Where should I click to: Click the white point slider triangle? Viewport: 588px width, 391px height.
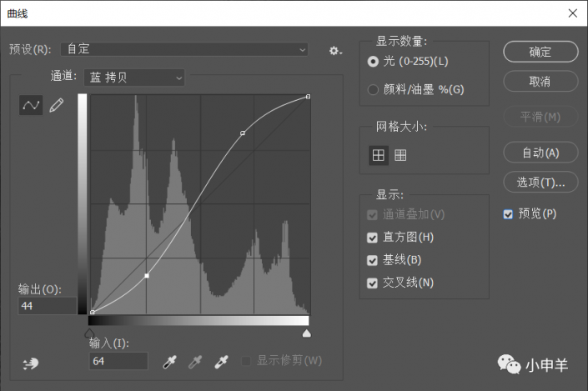(x=306, y=333)
